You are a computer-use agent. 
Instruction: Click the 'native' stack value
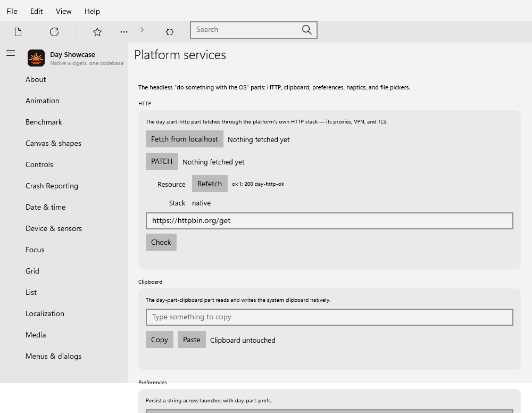coord(201,203)
